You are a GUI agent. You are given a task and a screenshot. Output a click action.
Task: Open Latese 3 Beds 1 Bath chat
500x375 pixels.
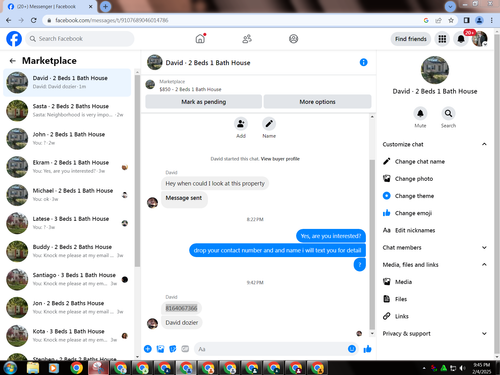coord(67,223)
